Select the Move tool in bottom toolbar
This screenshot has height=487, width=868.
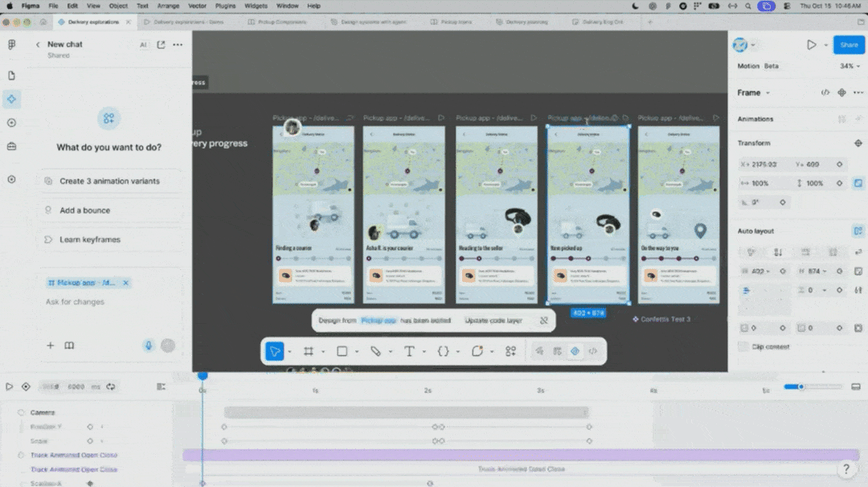pos(275,351)
